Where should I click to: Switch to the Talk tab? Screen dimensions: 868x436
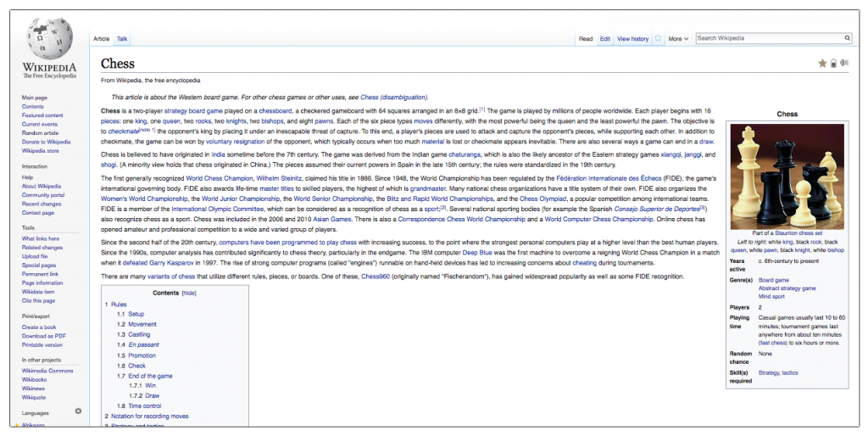(122, 39)
